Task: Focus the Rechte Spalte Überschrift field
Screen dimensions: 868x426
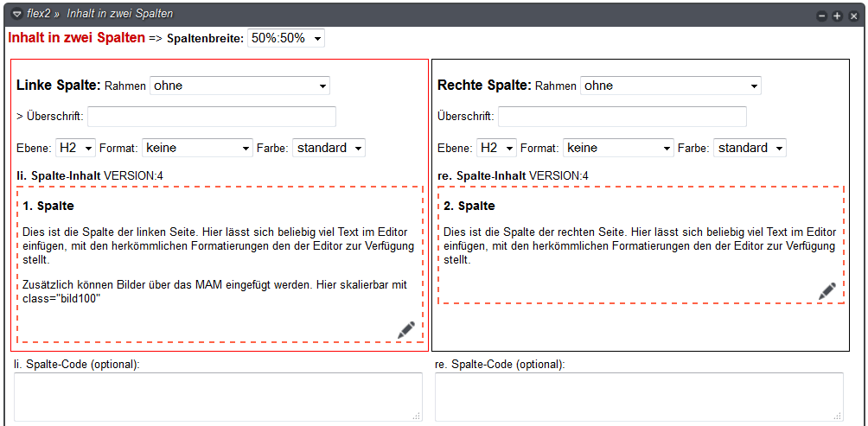Action: (x=622, y=117)
